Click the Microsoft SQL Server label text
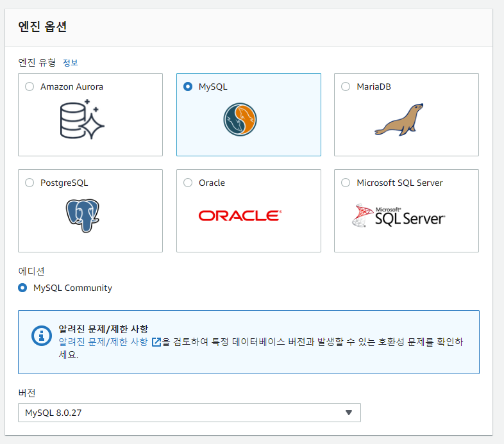504x444 pixels. point(399,183)
